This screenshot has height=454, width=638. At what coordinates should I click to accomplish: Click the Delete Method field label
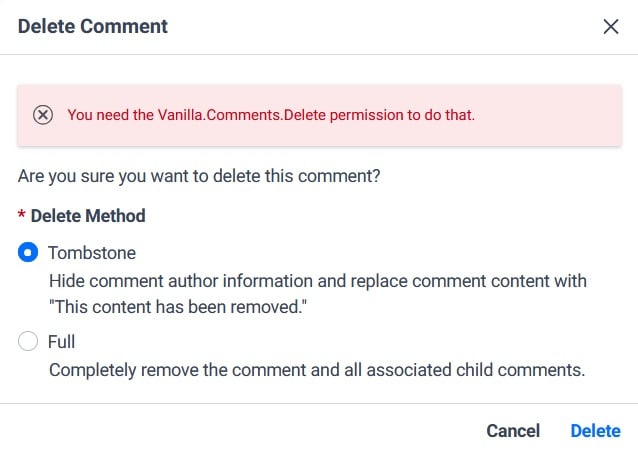[88, 216]
